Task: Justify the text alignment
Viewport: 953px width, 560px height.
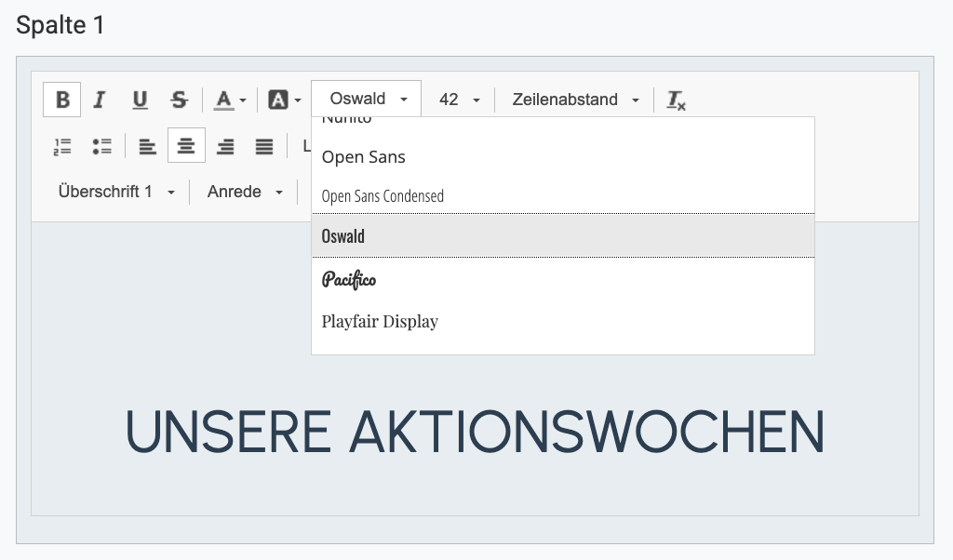Action: pos(264,146)
